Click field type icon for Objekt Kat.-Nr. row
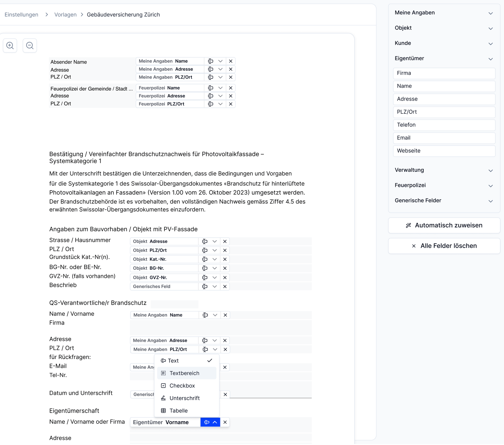The width and height of the screenshot is (504, 445). pyautogui.click(x=205, y=259)
